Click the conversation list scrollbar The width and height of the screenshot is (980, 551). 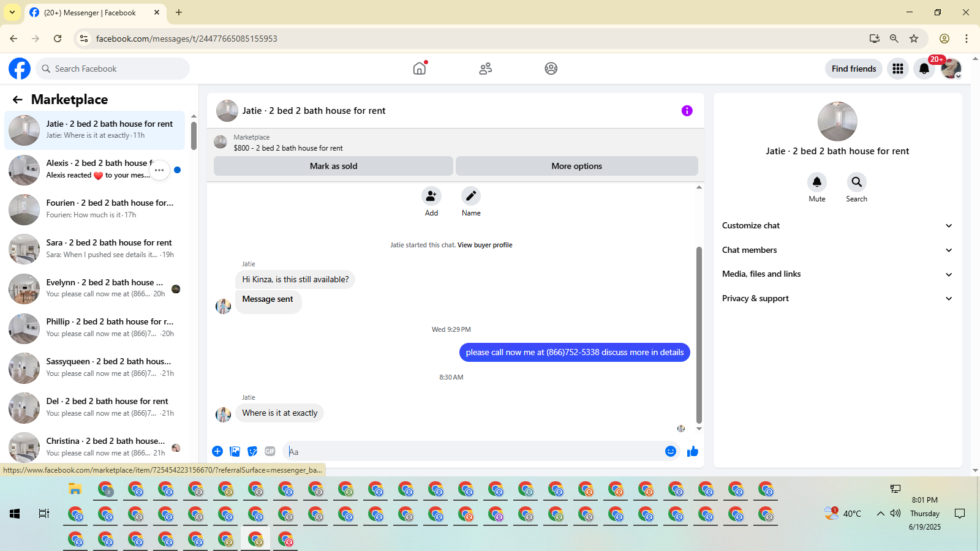(x=194, y=136)
